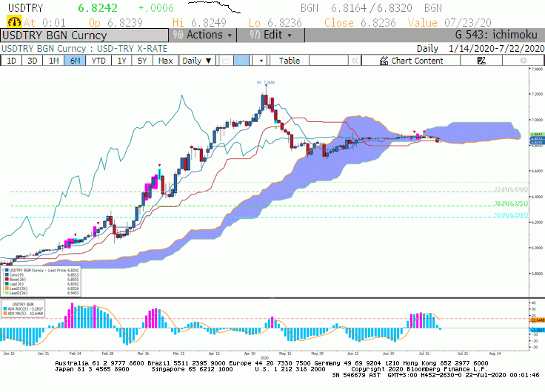This screenshot has height=392, width=545.
Task: Click the double left chevron collapse icon
Action: pos(354,61)
